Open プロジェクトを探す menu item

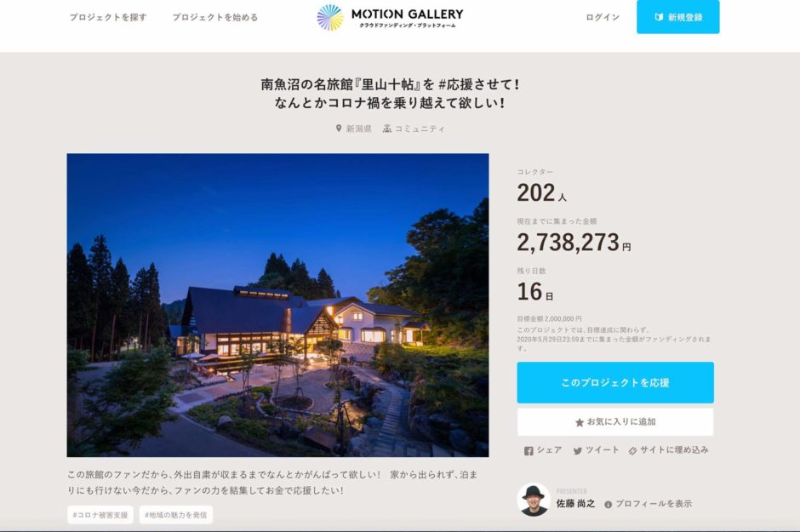108,17
